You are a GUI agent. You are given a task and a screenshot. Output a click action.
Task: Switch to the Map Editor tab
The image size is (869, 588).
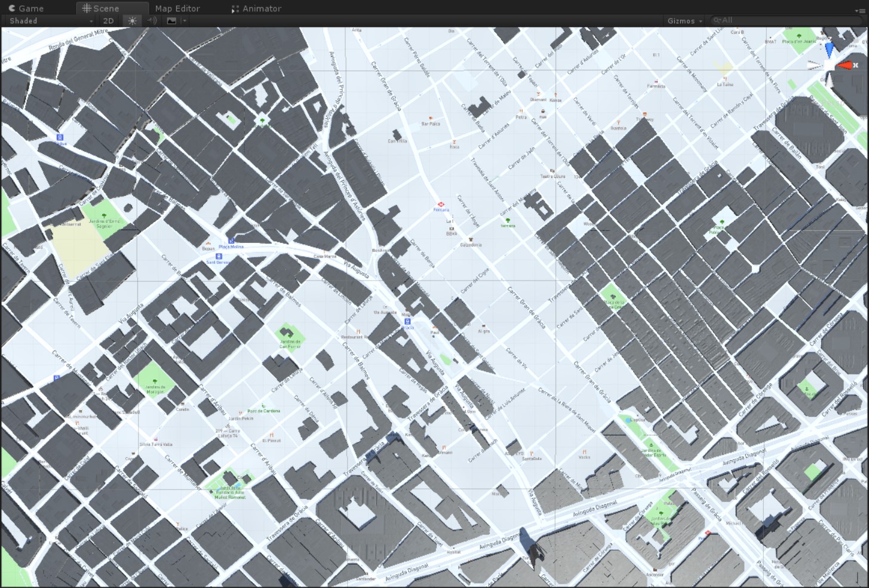pos(177,8)
